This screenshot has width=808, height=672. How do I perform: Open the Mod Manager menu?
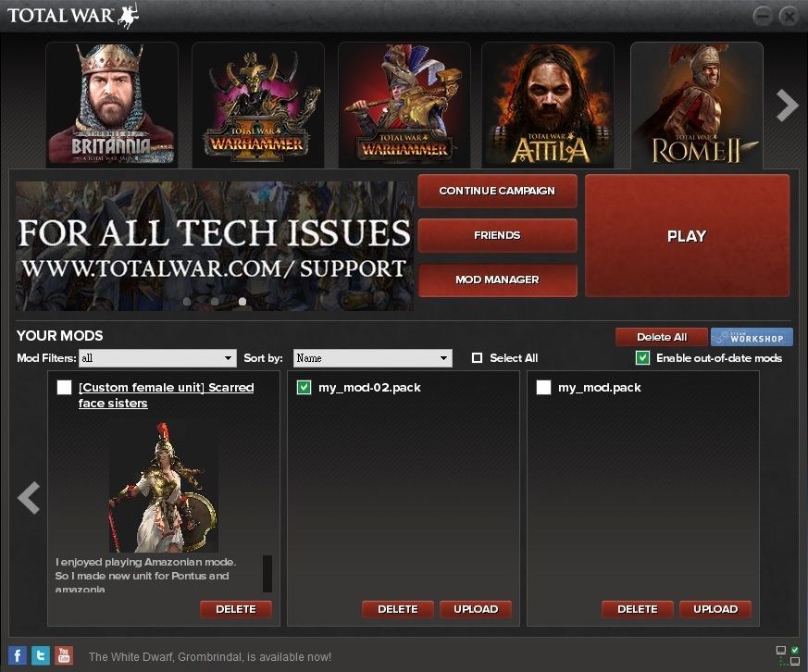pyautogui.click(x=497, y=280)
